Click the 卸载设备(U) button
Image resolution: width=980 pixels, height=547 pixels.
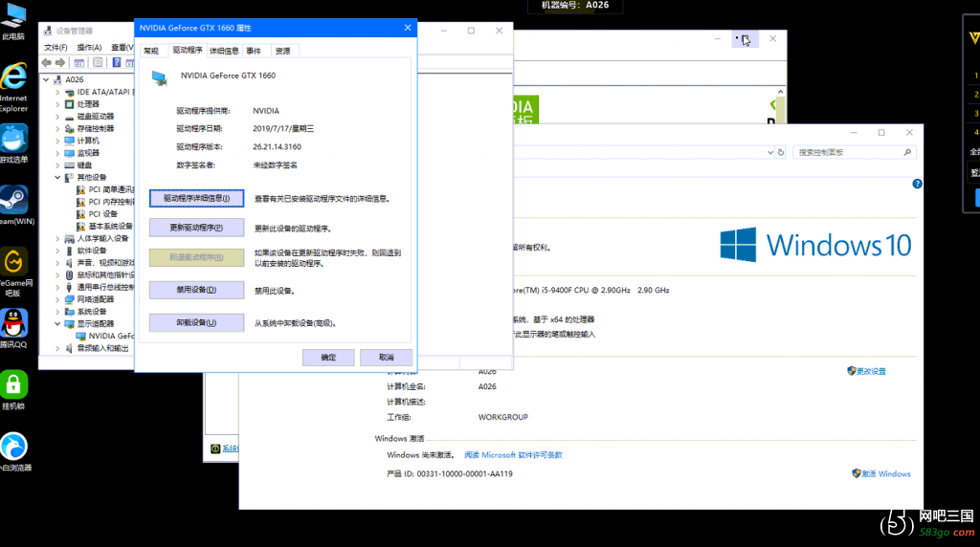pos(196,323)
